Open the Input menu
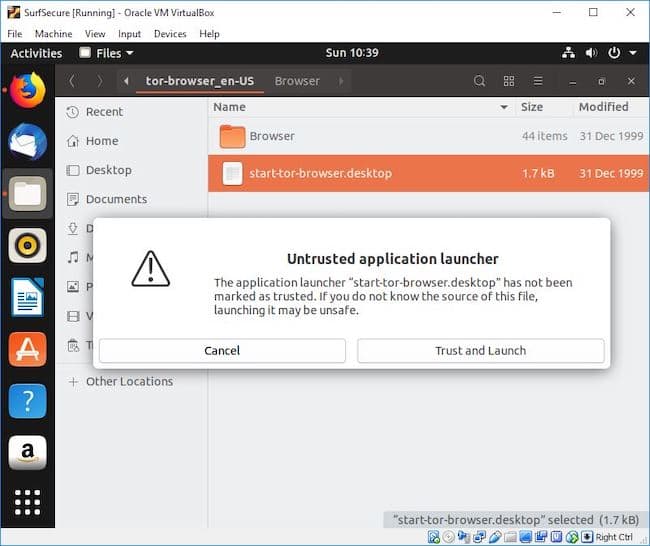650x546 pixels. pyautogui.click(x=129, y=34)
